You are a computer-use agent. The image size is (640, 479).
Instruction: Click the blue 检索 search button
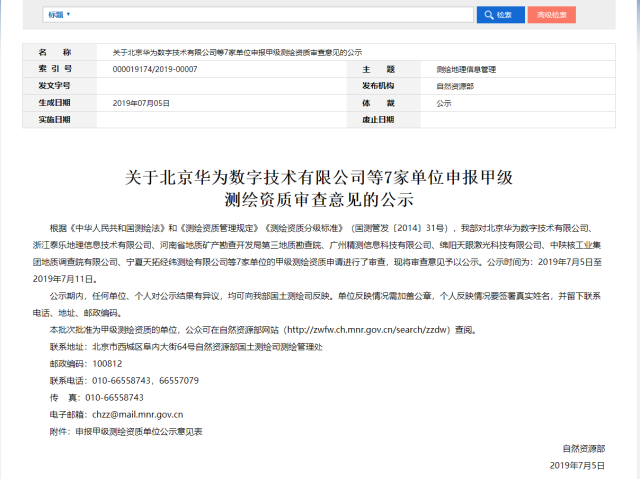[500, 15]
